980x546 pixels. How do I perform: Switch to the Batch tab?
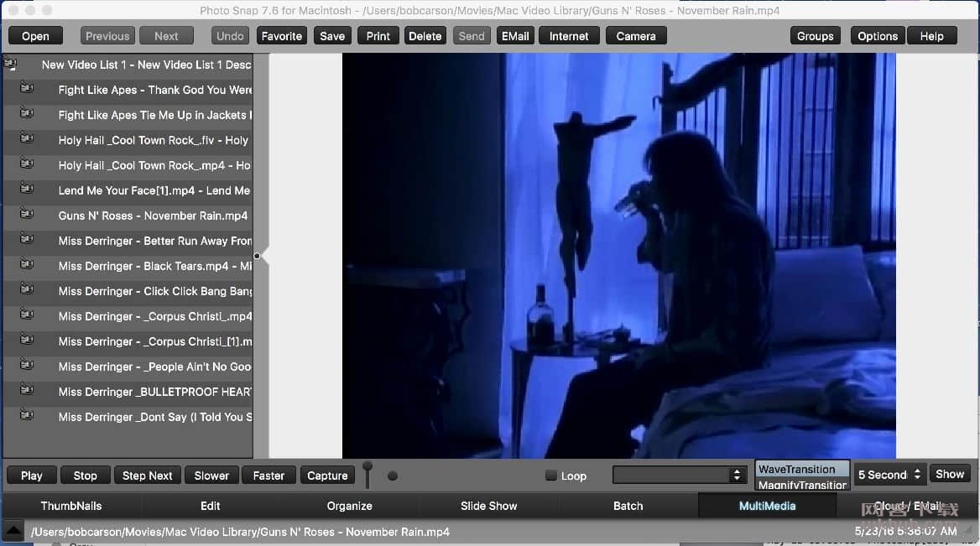(628, 506)
